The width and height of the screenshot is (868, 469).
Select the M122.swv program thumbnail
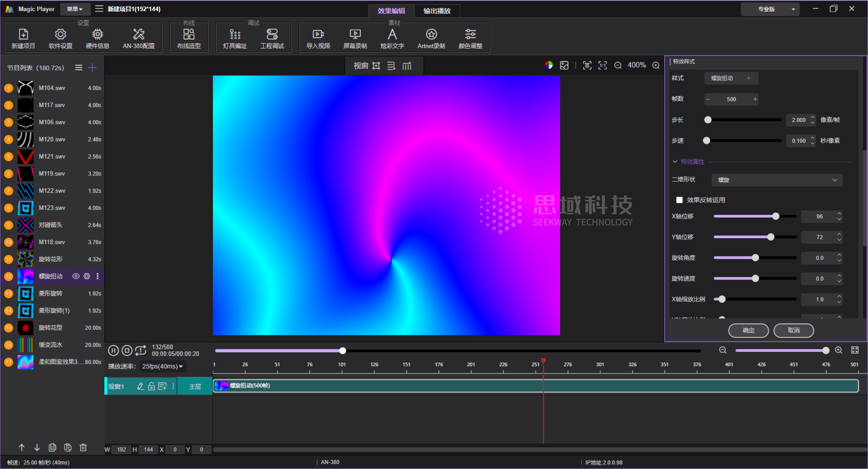[26, 191]
